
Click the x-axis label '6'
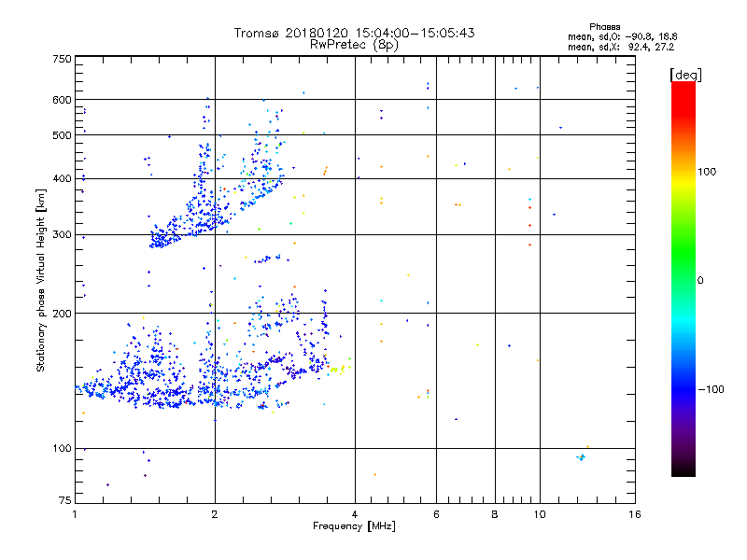[436, 514]
